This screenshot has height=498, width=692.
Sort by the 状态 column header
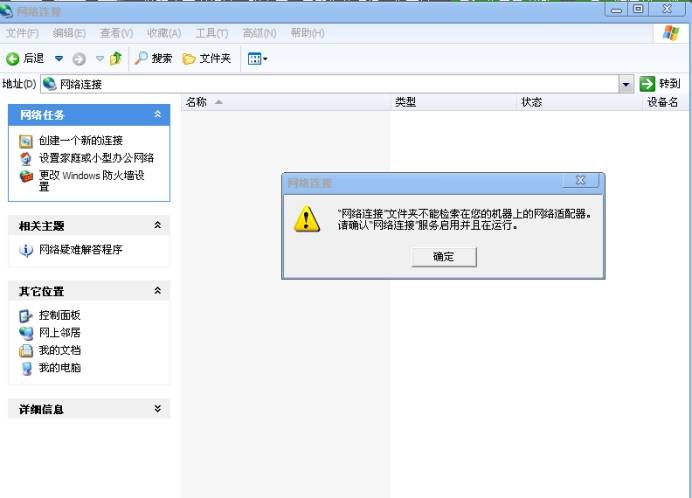coord(579,102)
